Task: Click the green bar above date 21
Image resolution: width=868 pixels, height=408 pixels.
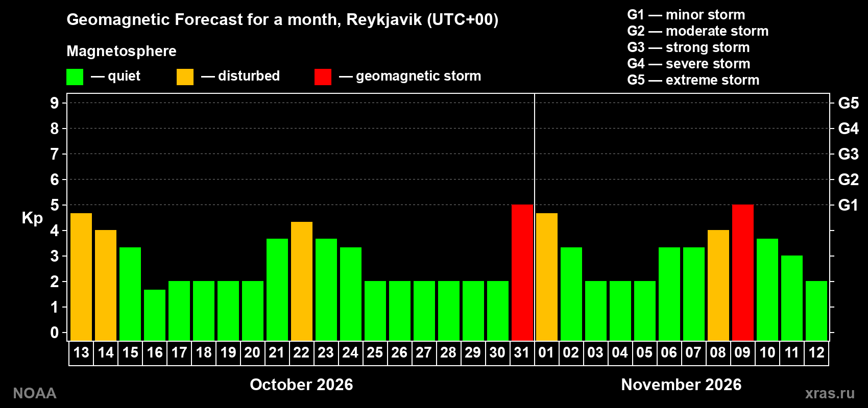Action: pos(277,290)
